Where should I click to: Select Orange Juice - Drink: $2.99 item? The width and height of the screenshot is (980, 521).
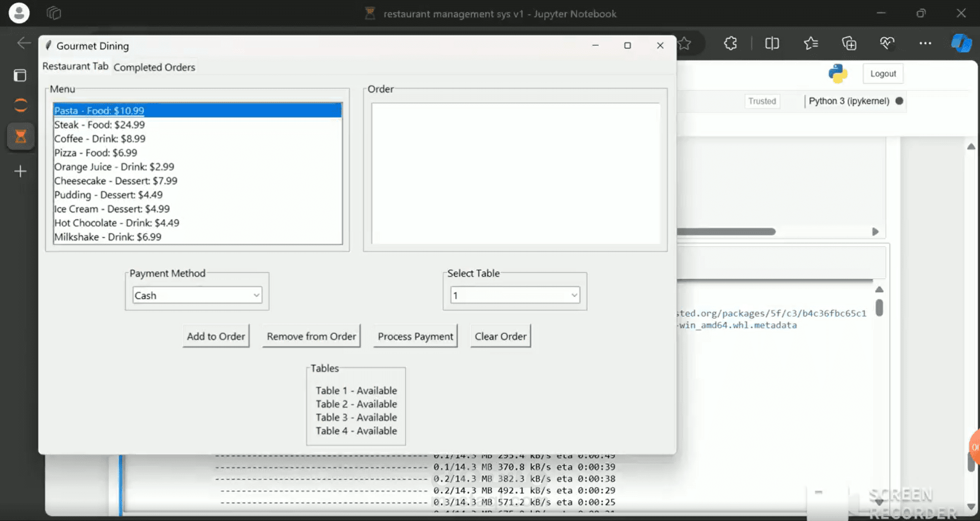pos(198,167)
